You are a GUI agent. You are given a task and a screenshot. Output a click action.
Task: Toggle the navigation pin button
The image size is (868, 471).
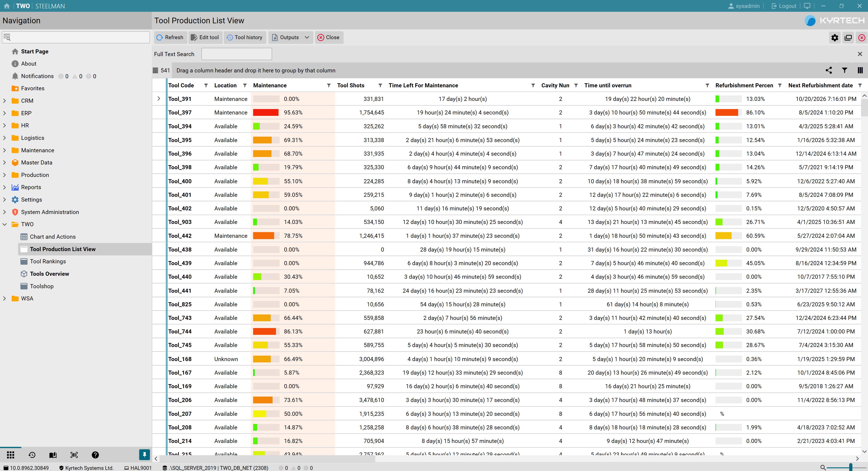click(144, 455)
